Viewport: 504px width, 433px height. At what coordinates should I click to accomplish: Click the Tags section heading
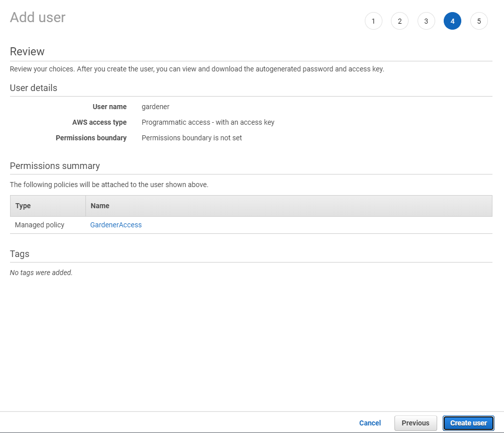[x=20, y=254]
